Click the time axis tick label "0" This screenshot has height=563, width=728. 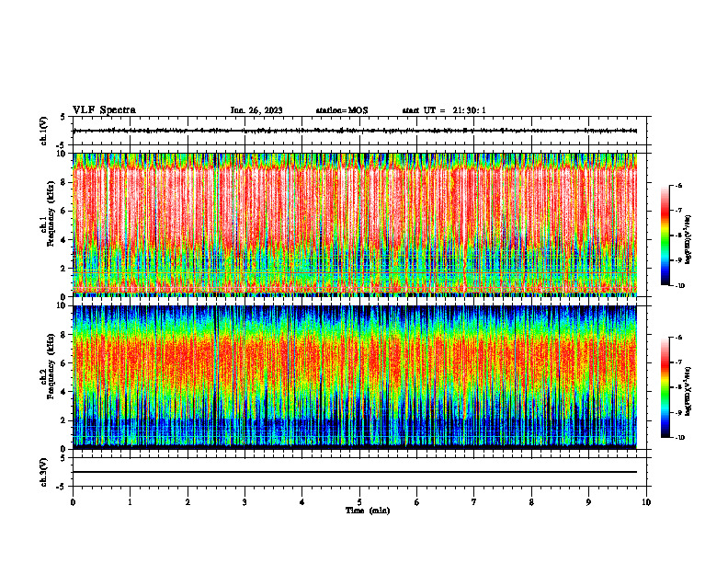point(73,502)
